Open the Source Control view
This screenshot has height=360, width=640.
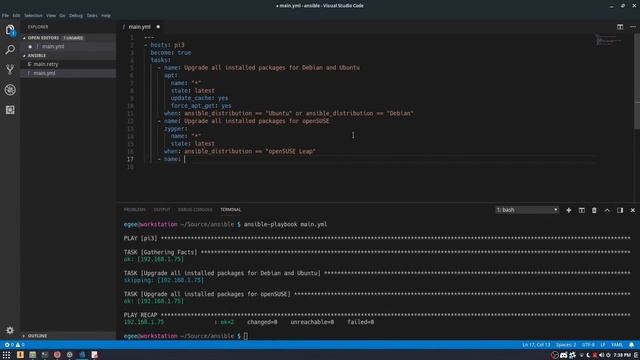click(10, 69)
